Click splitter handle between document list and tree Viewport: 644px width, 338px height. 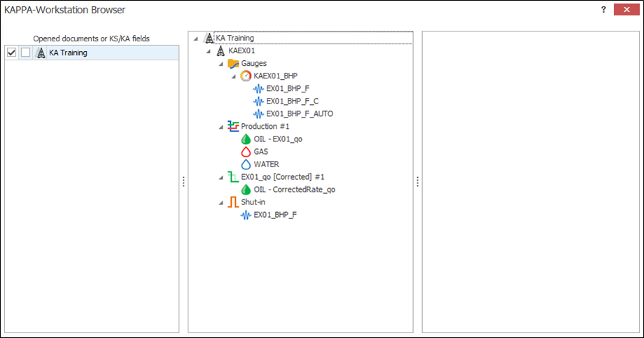pos(183,181)
